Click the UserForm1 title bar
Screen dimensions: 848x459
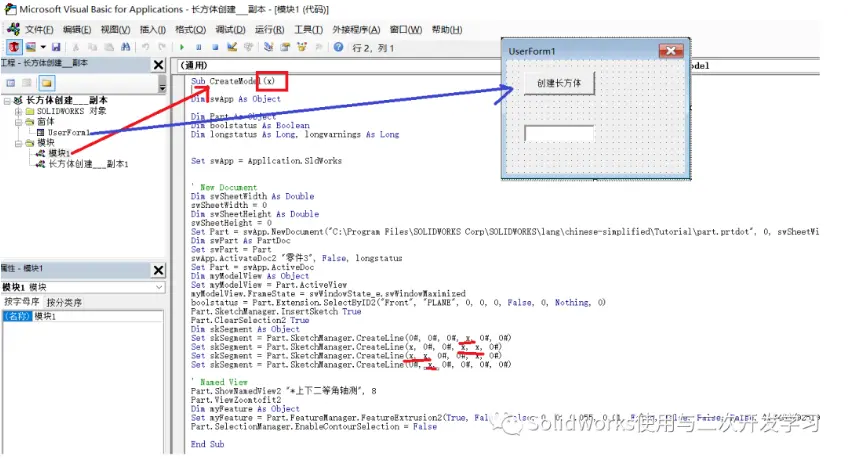(581, 51)
